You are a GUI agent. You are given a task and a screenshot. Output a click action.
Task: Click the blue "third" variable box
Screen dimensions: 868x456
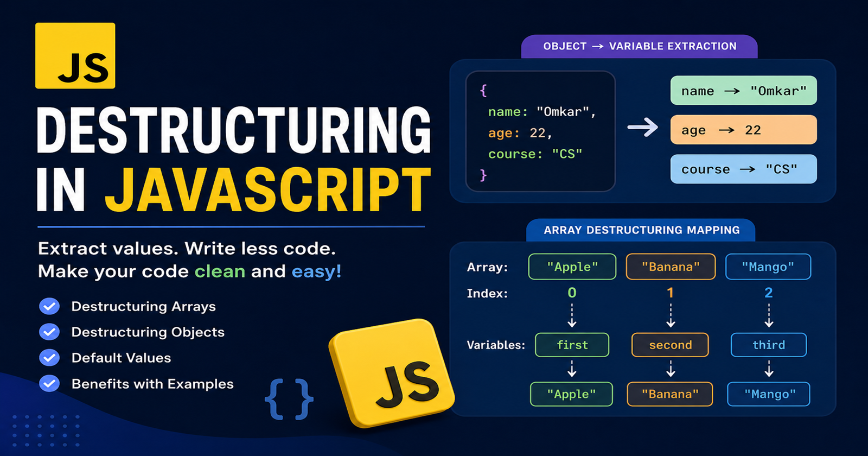click(x=769, y=345)
